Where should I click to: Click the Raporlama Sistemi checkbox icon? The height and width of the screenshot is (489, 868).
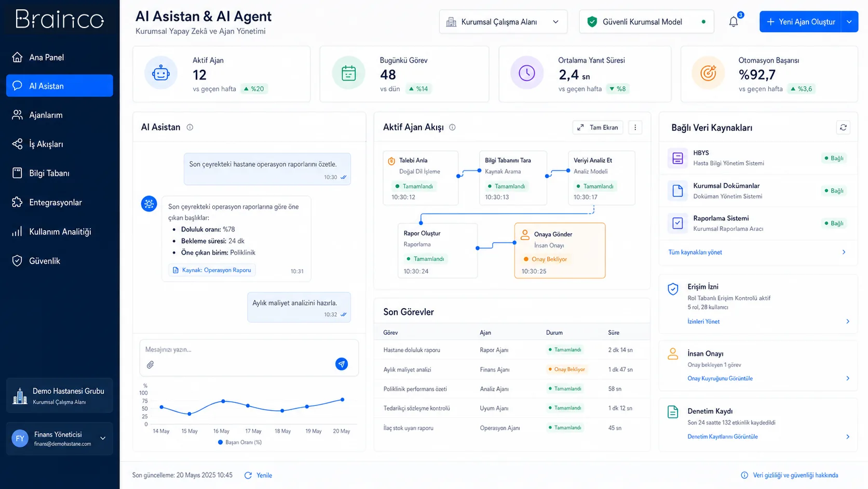coord(677,223)
